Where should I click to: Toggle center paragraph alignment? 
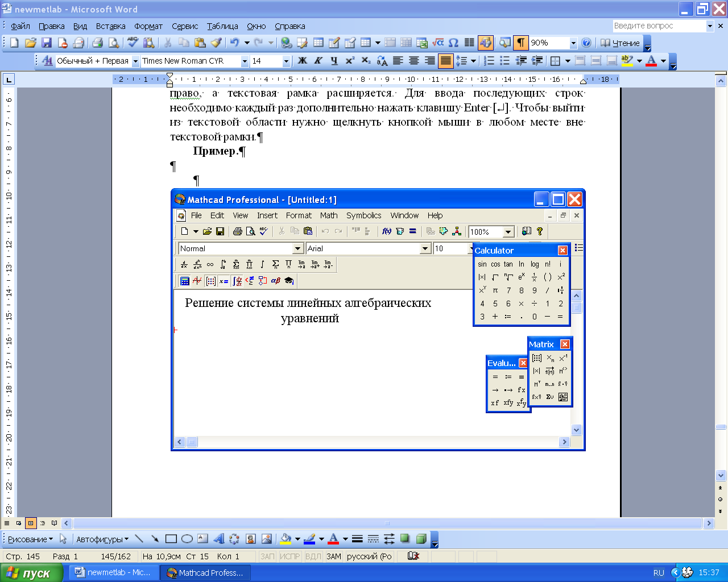(414, 60)
